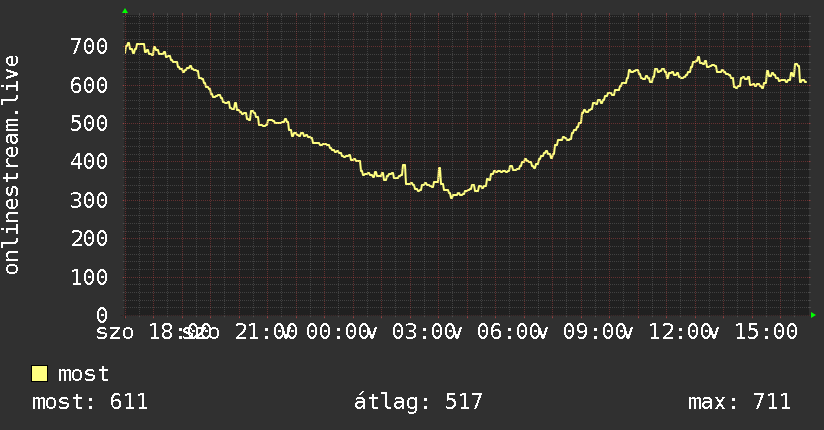Click the 200 y-axis label
This screenshot has height=430, width=824.
(89, 239)
